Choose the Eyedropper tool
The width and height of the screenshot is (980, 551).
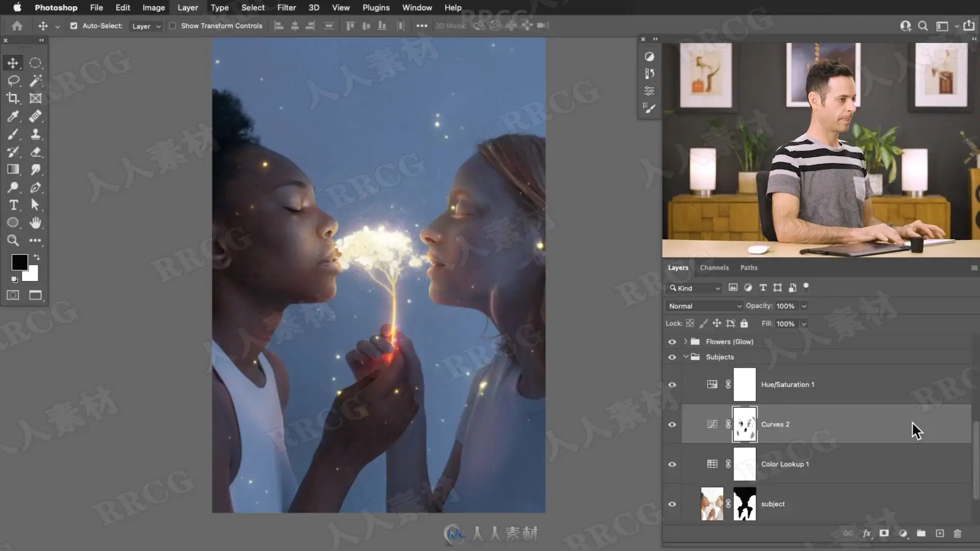click(13, 116)
